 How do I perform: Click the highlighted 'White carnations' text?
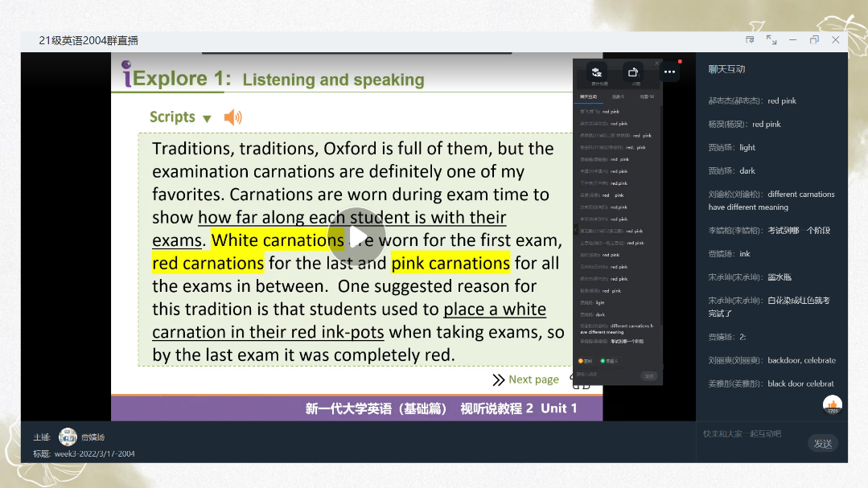(278, 240)
